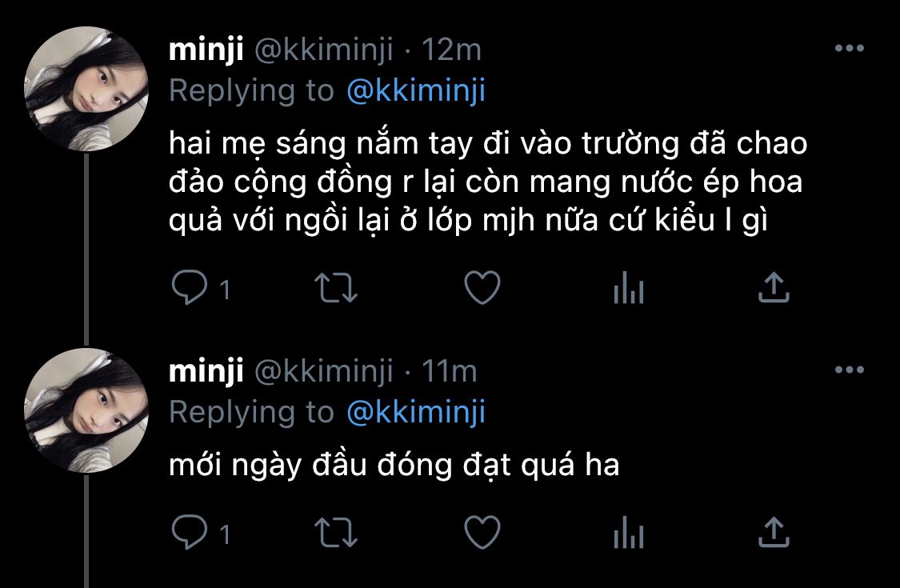This screenshot has width=900, height=588.
Task: Open the 11m timestamp of the second tweet
Action: pos(450,371)
